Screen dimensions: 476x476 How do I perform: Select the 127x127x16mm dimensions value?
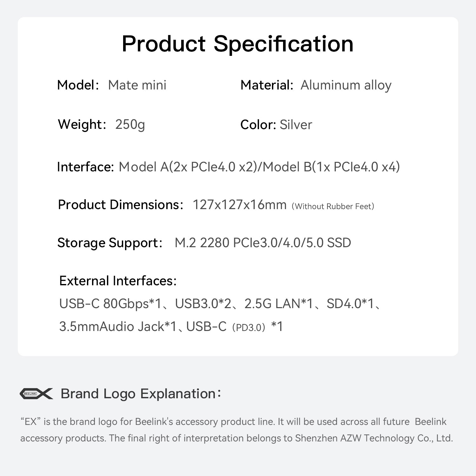(240, 205)
